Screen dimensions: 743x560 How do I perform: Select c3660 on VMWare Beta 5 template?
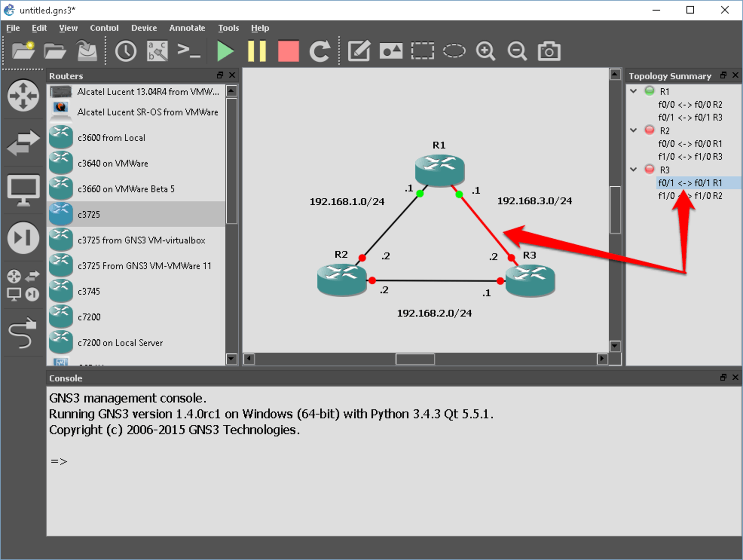point(137,189)
